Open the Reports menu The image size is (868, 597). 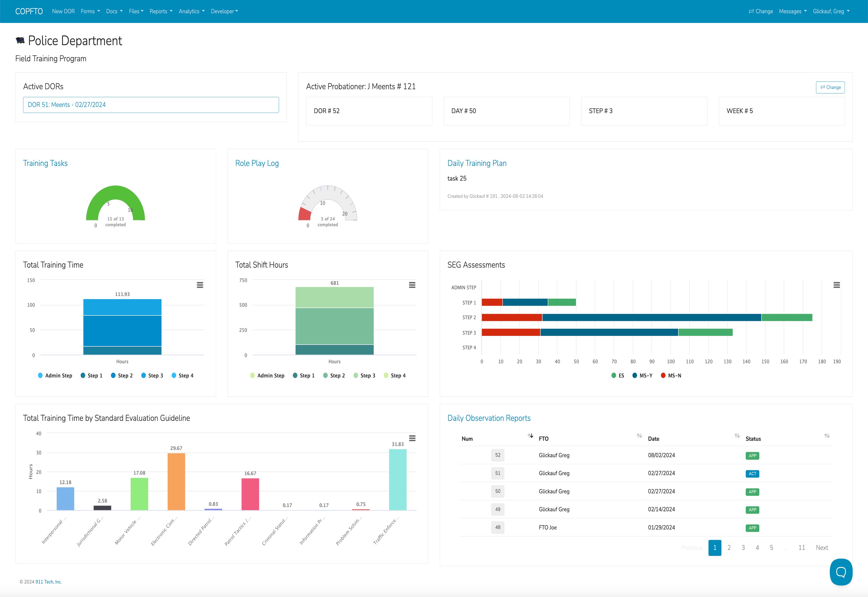point(161,11)
